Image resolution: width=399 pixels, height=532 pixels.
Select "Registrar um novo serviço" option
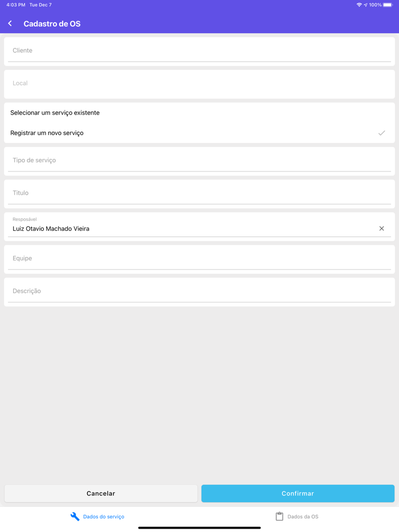tap(47, 133)
